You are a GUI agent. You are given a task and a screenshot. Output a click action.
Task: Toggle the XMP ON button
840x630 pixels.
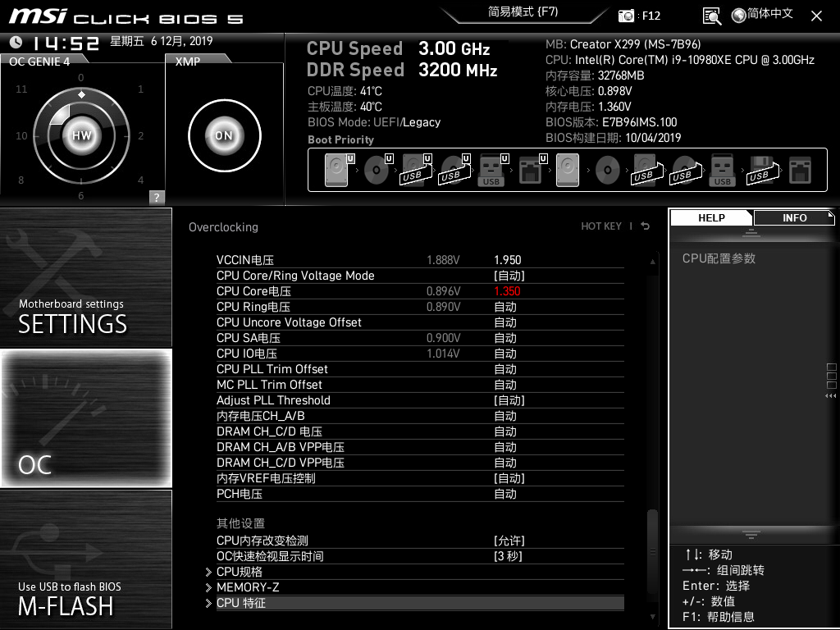pos(224,135)
